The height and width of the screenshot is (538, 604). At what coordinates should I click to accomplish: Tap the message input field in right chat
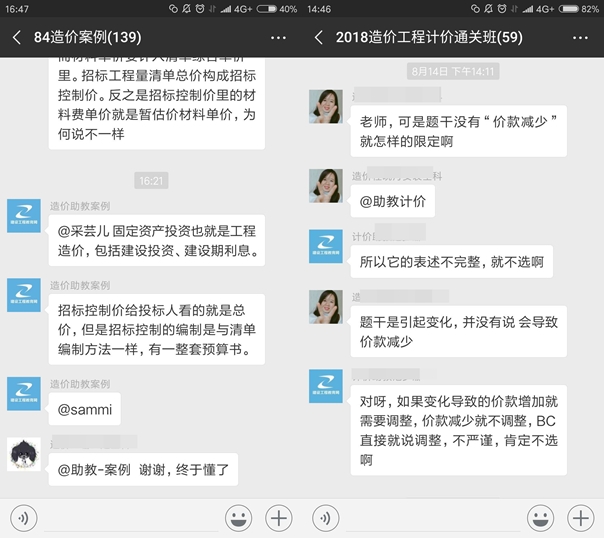tap(432, 517)
